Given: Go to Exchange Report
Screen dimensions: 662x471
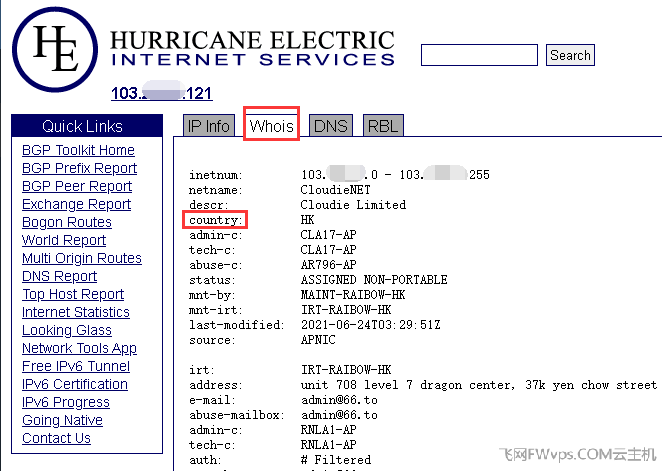Looking at the screenshot, I should click(76, 204).
